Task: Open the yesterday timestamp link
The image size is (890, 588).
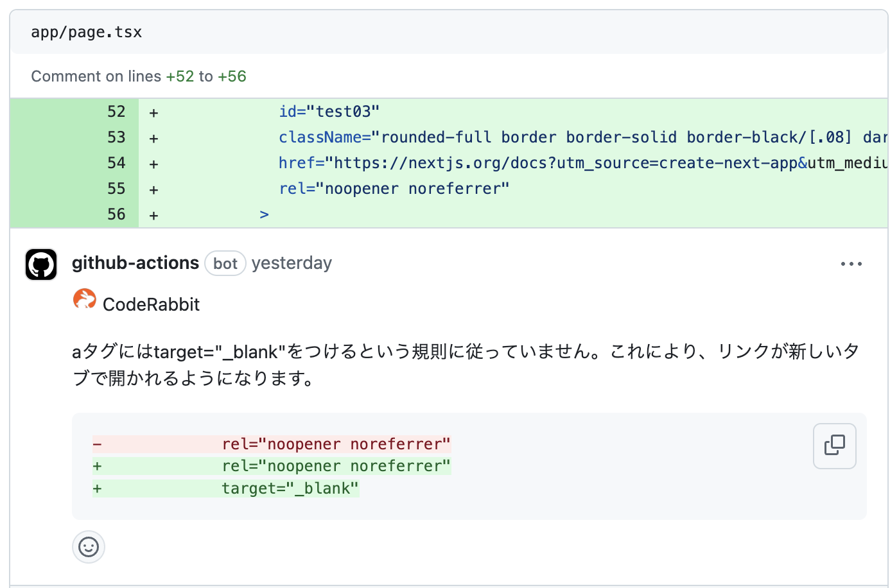Action: click(x=292, y=263)
